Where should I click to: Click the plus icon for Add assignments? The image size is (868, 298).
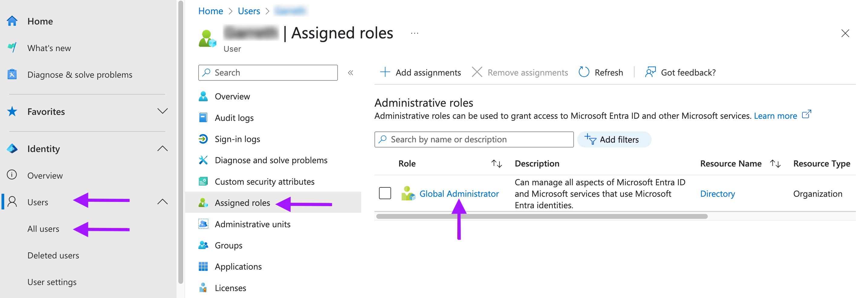click(385, 72)
